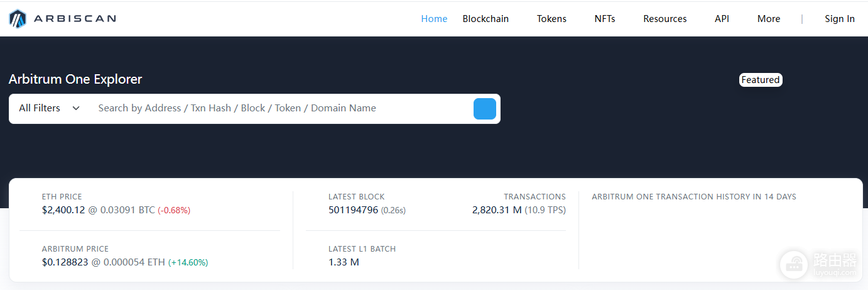Click the 'ARBITRUM PRICE' label
Image resolution: width=868 pixels, height=290 pixels.
[x=75, y=249]
